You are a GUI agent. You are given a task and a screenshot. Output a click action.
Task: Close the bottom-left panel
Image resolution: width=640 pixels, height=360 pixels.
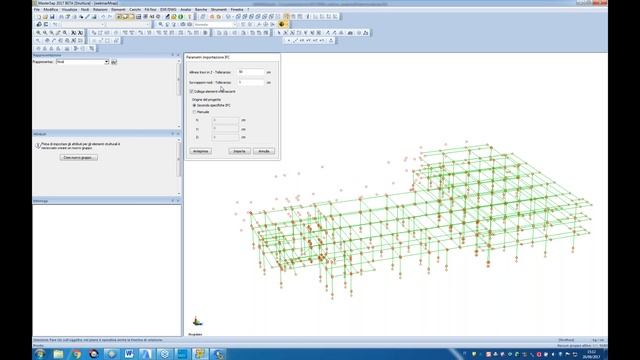coord(178,201)
